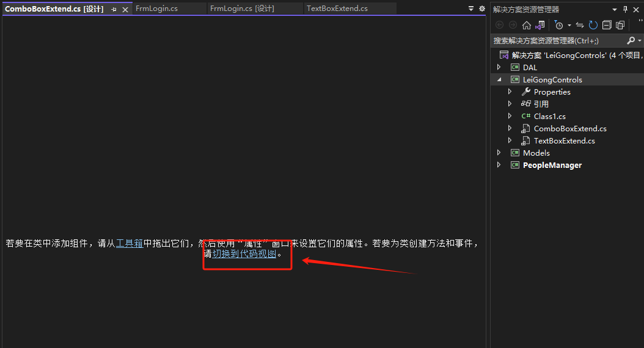Expand the TextBoxExtend.cs node
This screenshot has height=348, width=644.
click(x=510, y=140)
